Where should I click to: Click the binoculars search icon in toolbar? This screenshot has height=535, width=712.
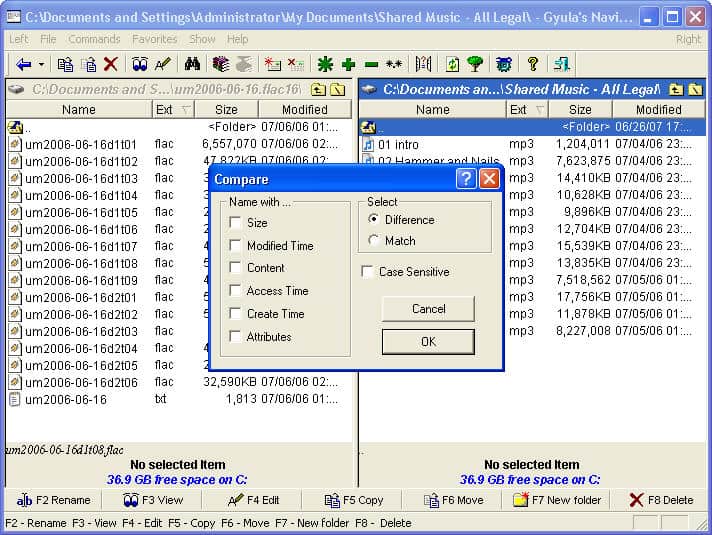point(193,64)
